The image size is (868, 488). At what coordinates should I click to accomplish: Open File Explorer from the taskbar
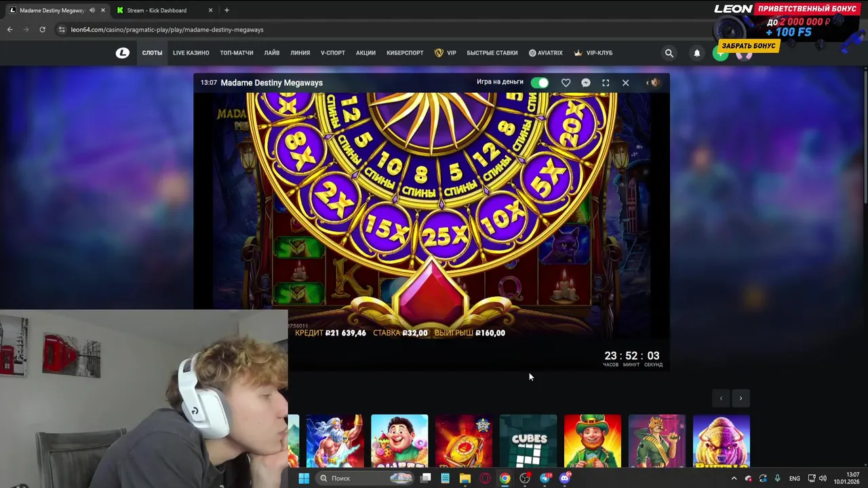465,479
